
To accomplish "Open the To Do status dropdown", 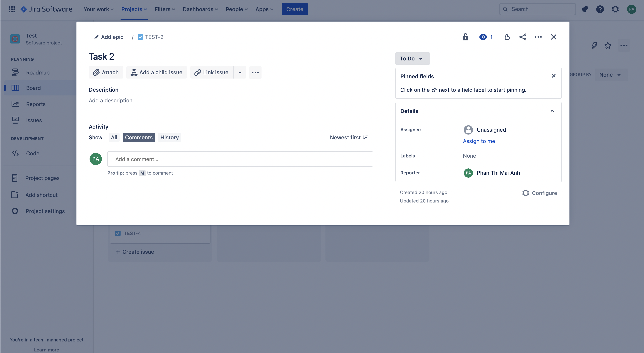I will [x=413, y=59].
